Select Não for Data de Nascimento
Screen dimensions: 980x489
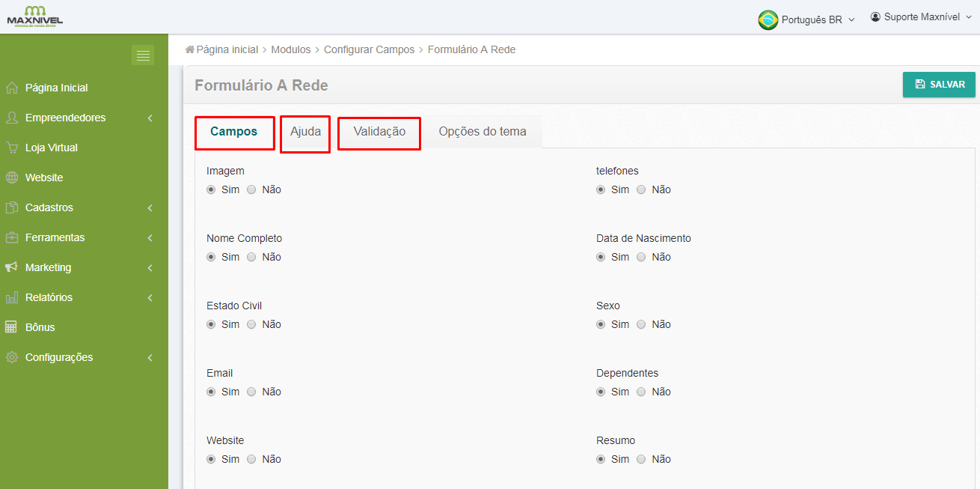point(641,257)
